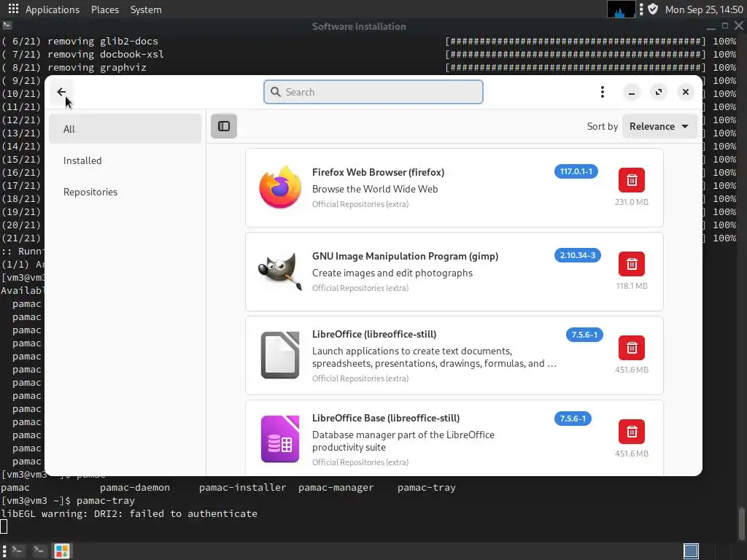747x560 pixels.
Task: Click LibreOffice version badge 7.5.6-1
Action: [584, 335]
